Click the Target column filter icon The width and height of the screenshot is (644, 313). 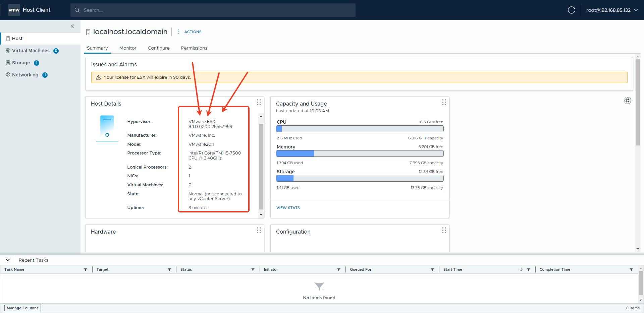(x=169, y=270)
